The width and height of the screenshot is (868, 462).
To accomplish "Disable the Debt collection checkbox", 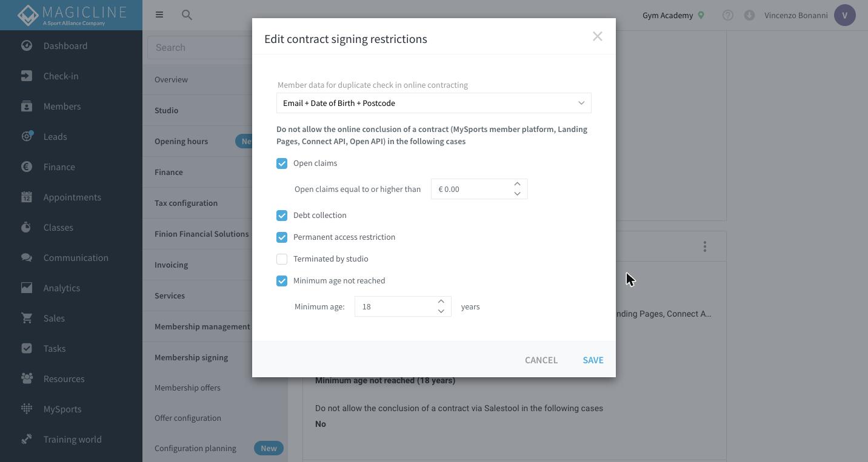I will [x=282, y=216].
